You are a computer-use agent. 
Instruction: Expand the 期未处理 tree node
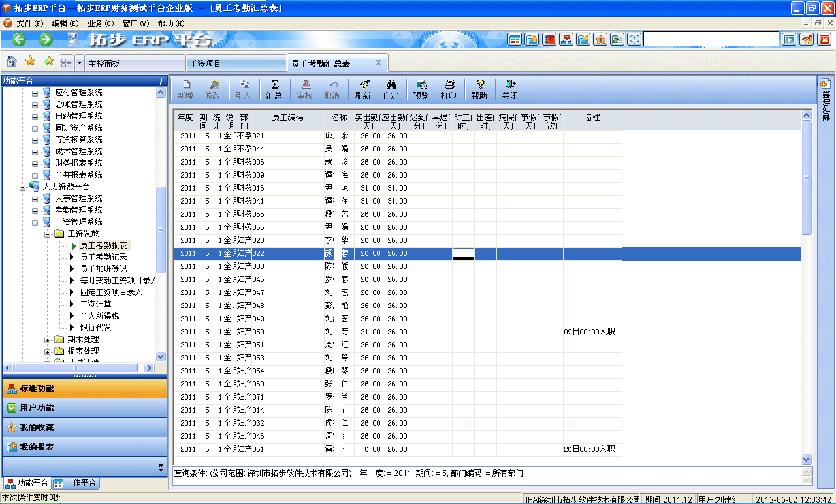click(46, 339)
